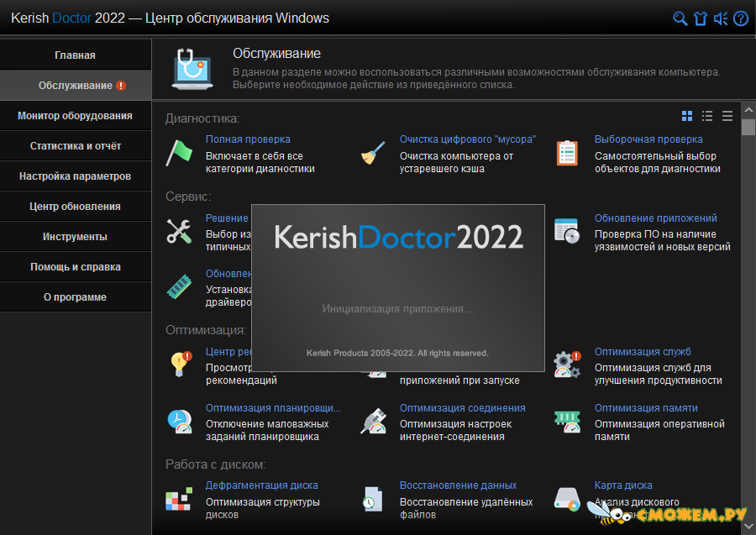Open Монитор оборудования section
The image size is (756, 535).
coord(76,116)
